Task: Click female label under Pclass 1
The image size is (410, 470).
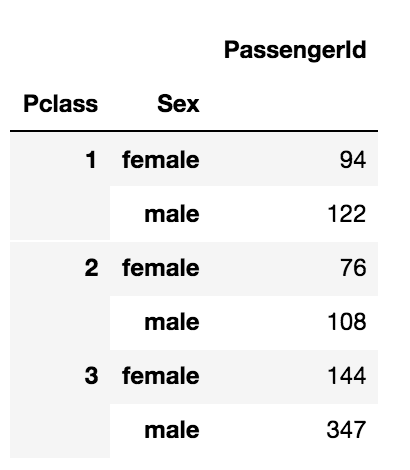Action: coord(161,160)
